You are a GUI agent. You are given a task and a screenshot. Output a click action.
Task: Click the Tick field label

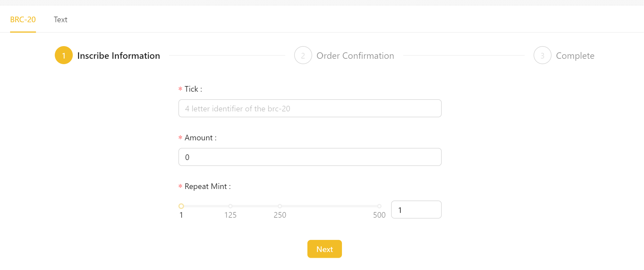(193, 89)
